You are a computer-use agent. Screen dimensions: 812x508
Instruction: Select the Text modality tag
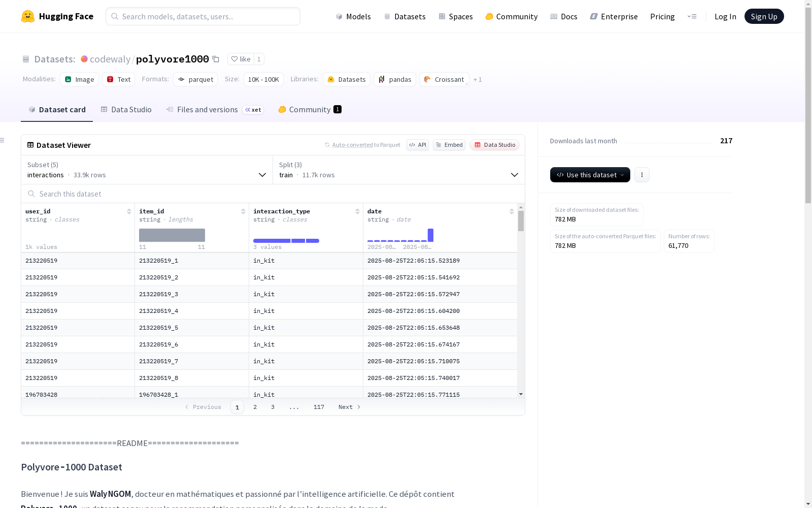click(x=119, y=79)
